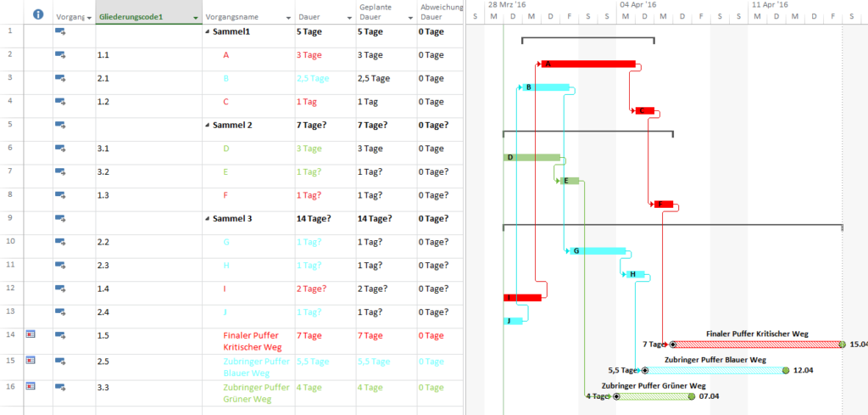
Task: Click the hatched green Zubringer Puffer Grüner Weg bar
Action: [x=654, y=396]
